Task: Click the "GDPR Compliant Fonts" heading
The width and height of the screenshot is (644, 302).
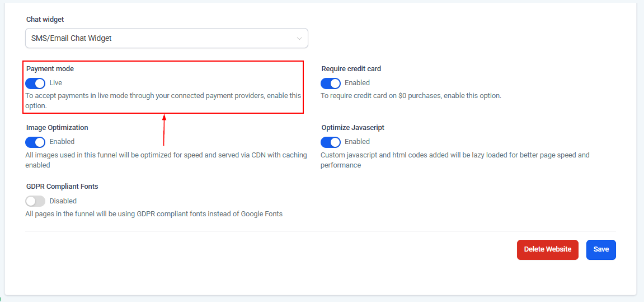Action: point(62,187)
